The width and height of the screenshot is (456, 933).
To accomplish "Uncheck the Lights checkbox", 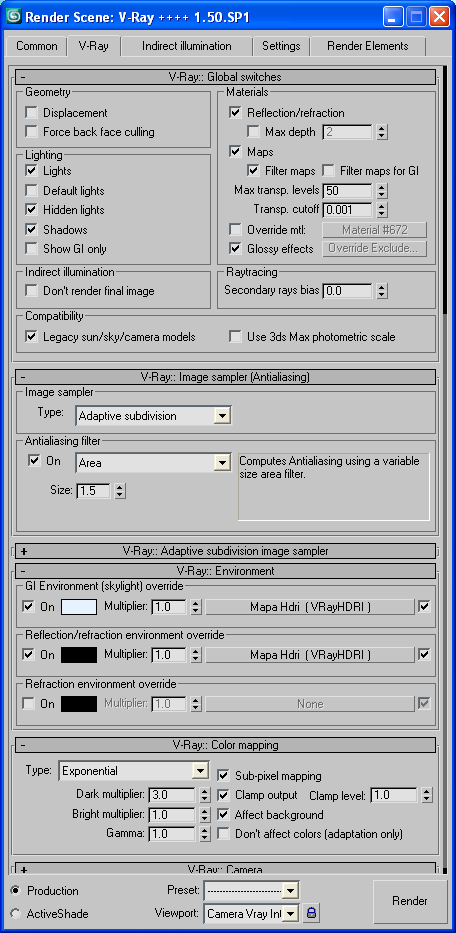I will 31,171.
